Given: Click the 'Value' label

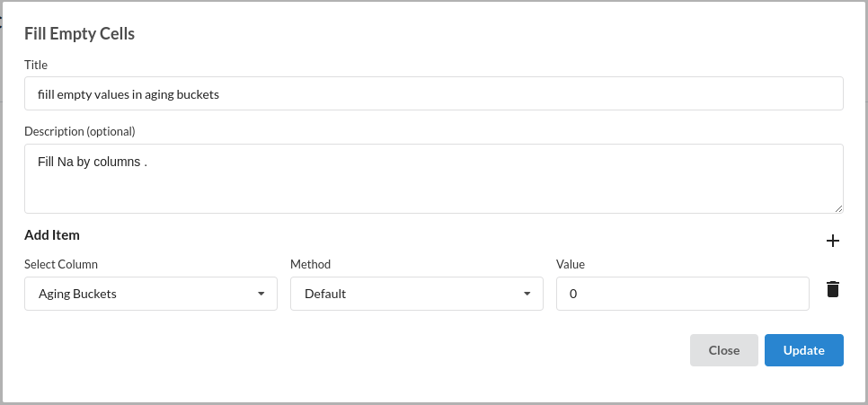Looking at the screenshot, I should pos(571,265).
